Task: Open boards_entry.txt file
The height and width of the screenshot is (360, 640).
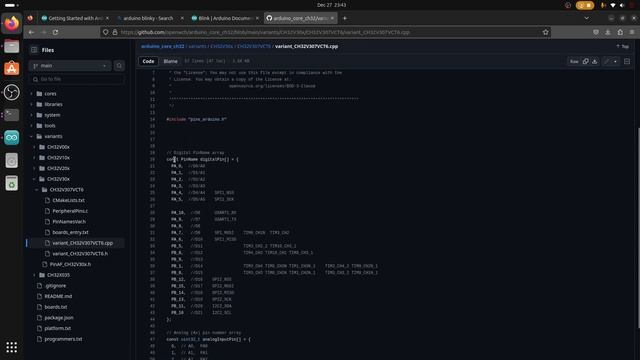Action: tap(70, 232)
